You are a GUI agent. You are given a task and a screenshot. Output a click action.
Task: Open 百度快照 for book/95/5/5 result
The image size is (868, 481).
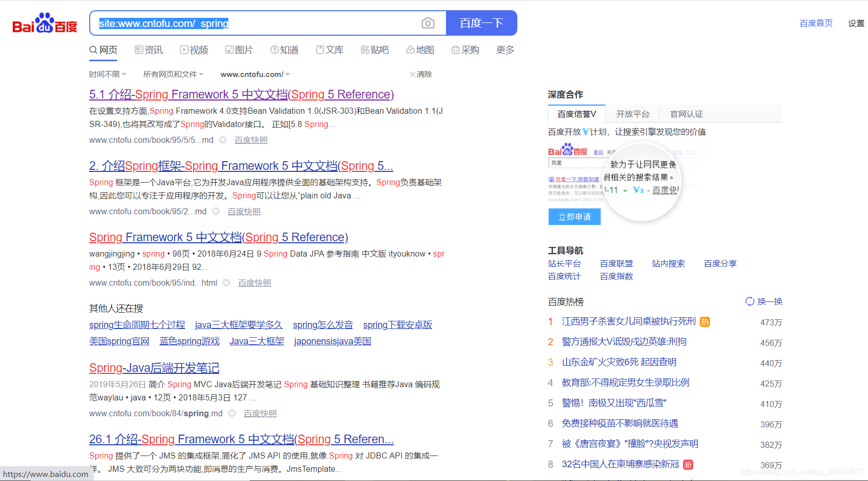click(x=251, y=140)
